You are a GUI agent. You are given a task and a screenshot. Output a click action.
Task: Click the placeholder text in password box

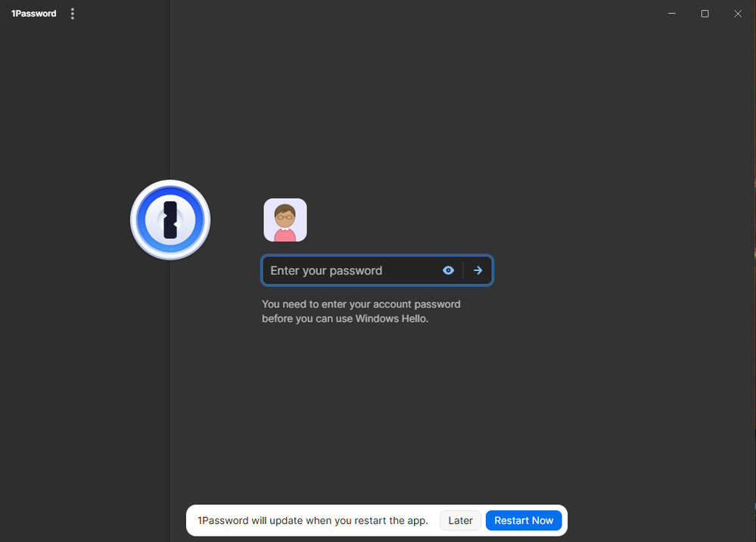click(x=326, y=270)
